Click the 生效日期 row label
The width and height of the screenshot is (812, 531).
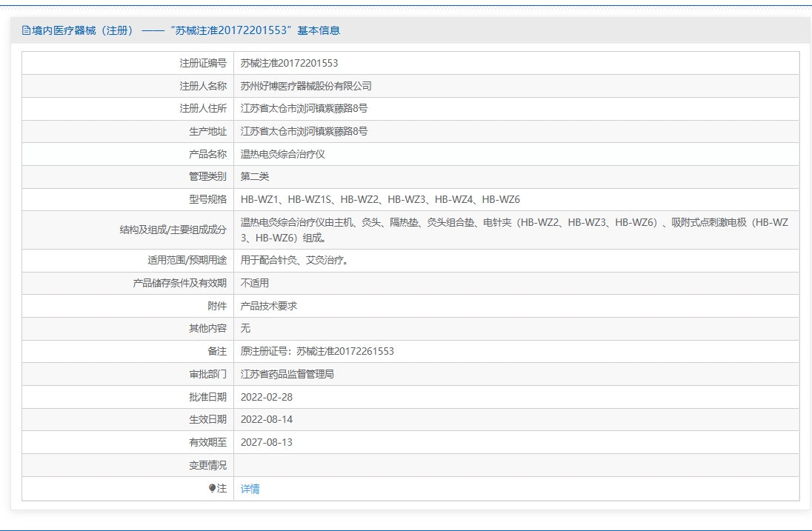point(207,419)
